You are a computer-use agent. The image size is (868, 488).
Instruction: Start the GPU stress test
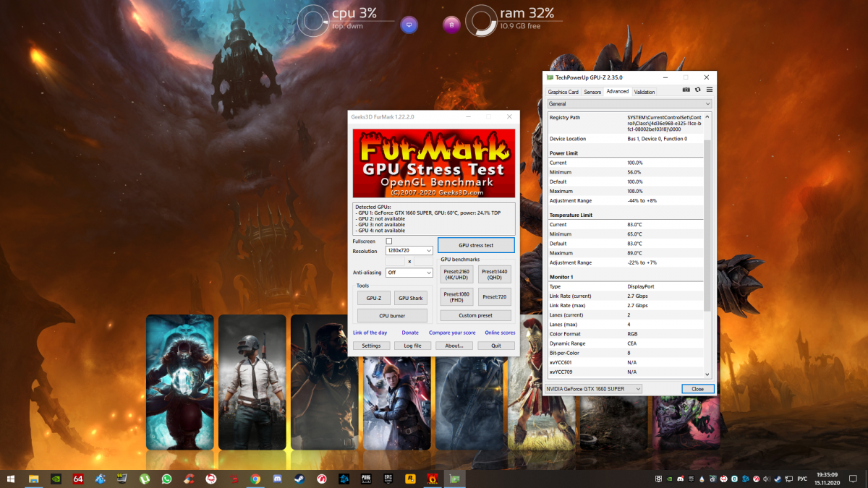point(476,245)
